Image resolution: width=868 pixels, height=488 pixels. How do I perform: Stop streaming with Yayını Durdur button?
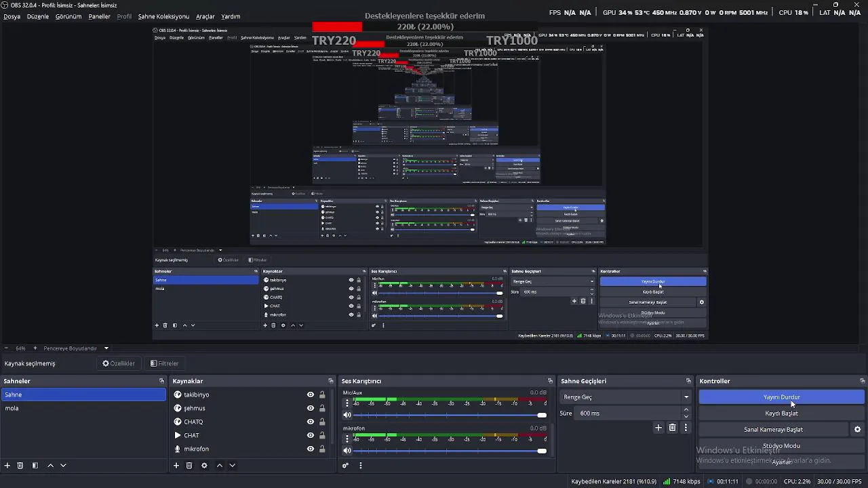point(781,397)
